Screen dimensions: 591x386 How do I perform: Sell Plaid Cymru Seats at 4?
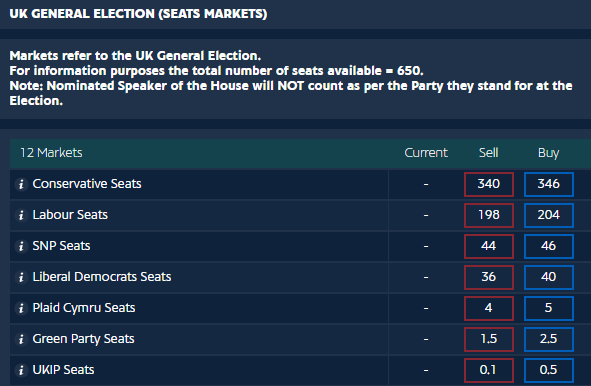pyautogui.click(x=488, y=308)
